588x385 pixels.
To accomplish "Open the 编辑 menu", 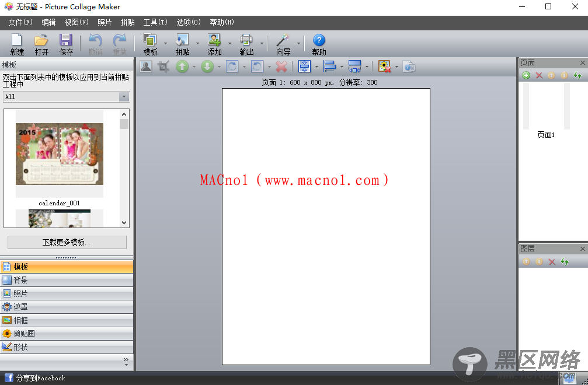I will pyautogui.click(x=48, y=23).
